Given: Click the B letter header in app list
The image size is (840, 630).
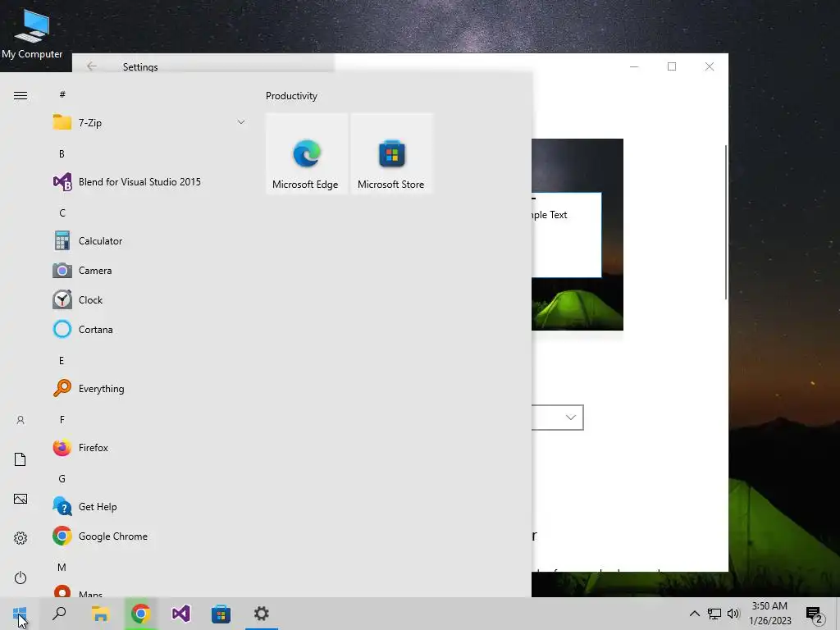Looking at the screenshot, I should (x=62, y=153).
